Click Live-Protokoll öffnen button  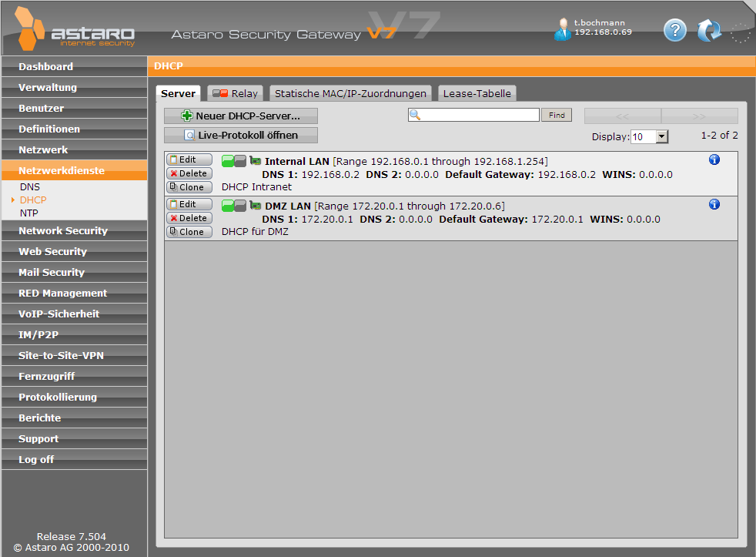[241, 135]
